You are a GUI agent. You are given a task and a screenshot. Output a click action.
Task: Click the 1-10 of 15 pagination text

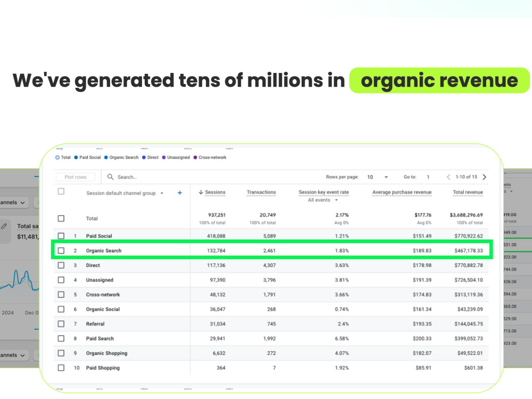(x=466, y=177)
